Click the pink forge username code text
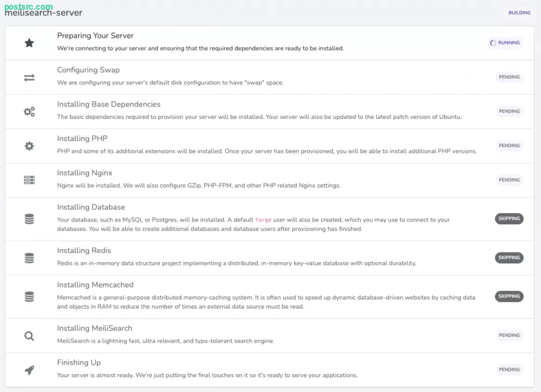 (x=263, y=220)
